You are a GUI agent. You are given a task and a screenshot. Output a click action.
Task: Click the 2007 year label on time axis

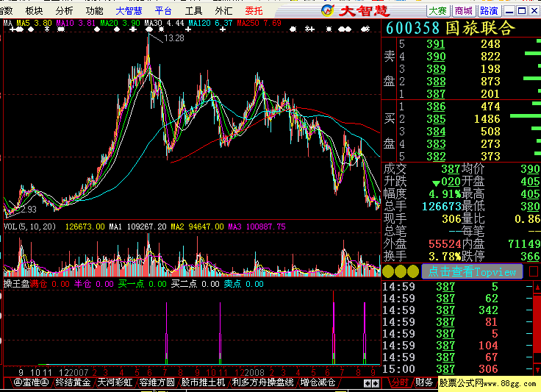point(79,373)
